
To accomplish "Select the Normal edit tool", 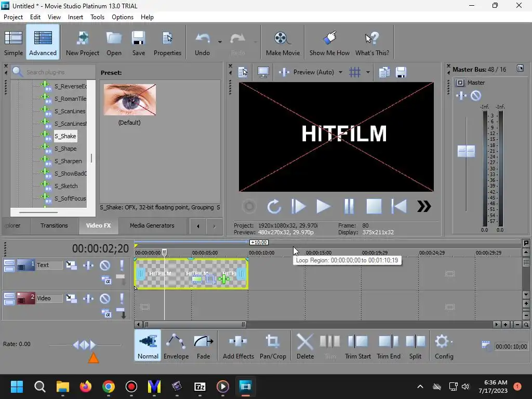I will tap(148, 346).
